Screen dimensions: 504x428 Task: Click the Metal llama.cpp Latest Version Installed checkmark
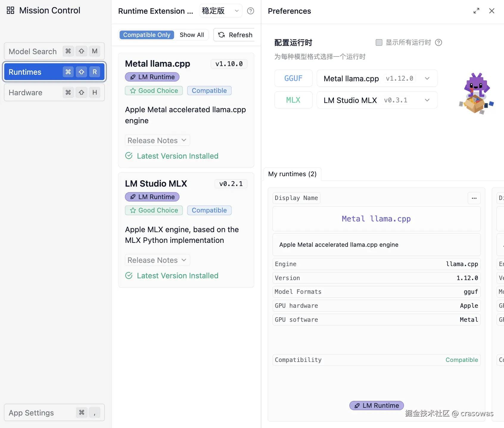tap(129, 156)
